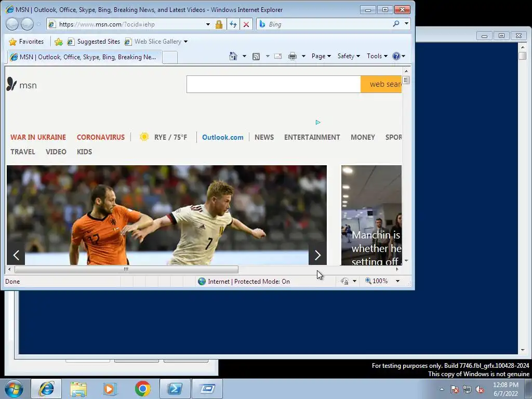
Task: Expand the Web Slice Gallery dropdown
Action: pyautogui.click(x=185, y=42)
